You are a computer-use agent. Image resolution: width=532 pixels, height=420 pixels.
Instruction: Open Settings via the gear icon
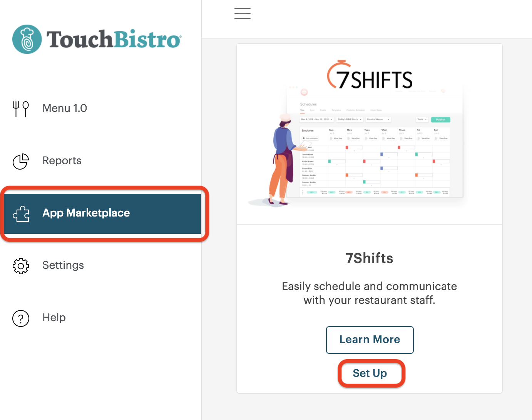click(20, 266)
